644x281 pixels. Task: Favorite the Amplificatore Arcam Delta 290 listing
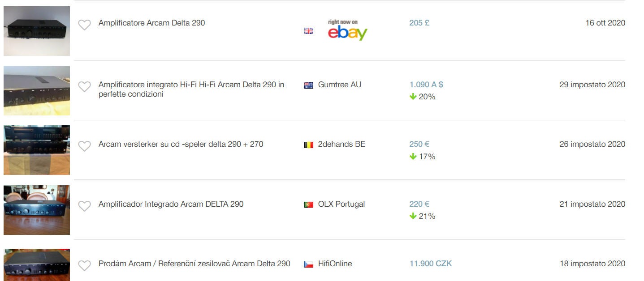coord(84,25)
